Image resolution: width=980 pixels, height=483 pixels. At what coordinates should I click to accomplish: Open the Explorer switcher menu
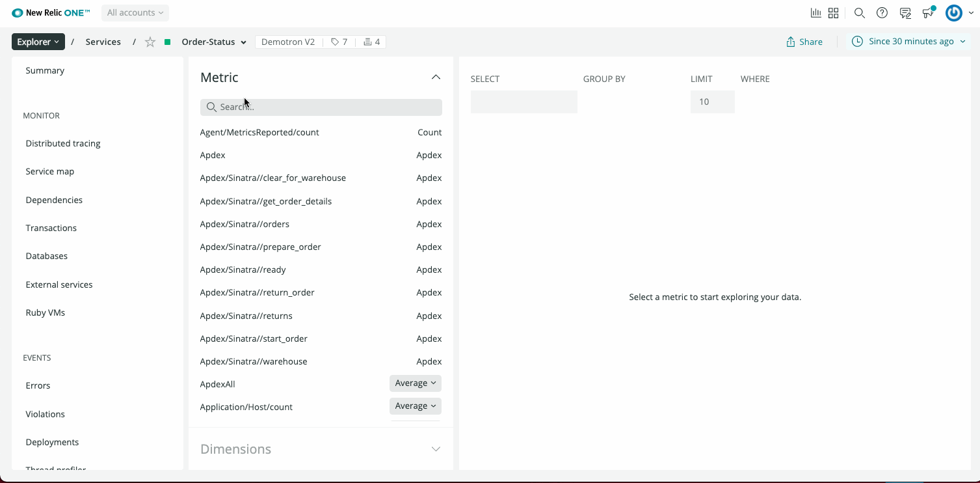[x=38, y=41]
